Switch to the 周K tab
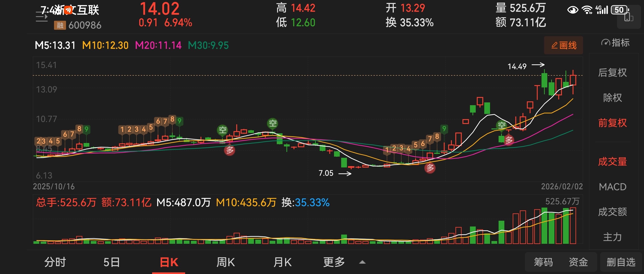 (x=225, y=262)
